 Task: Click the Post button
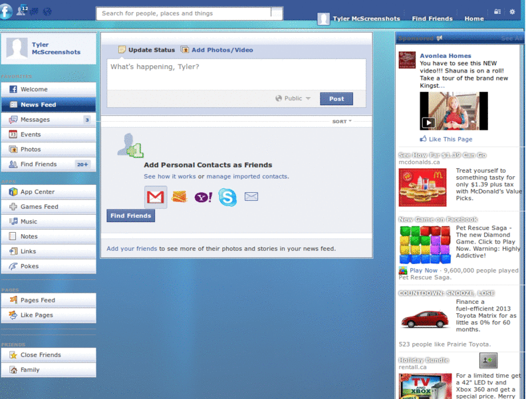[336, 98]
